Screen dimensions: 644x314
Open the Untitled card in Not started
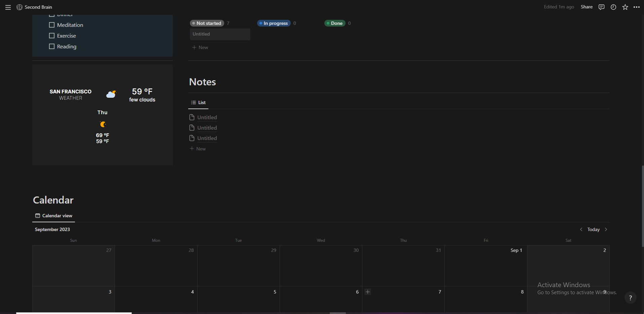(x=220, y=34)
